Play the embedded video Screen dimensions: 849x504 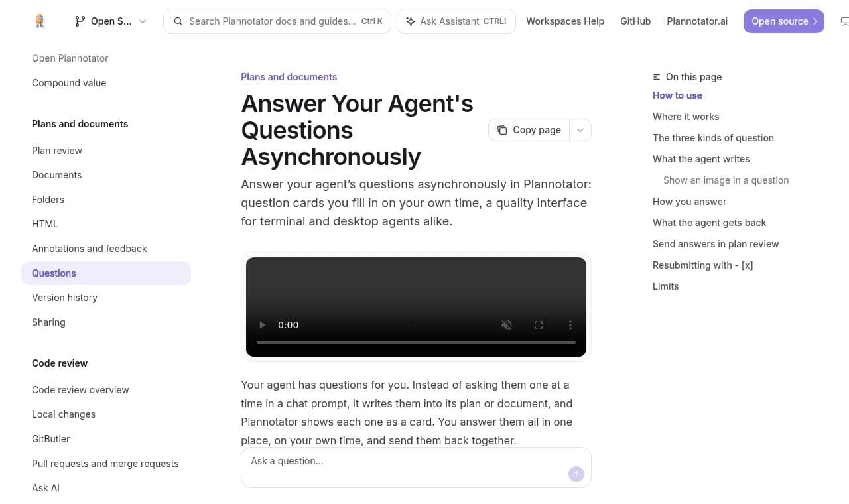point(263,325)
